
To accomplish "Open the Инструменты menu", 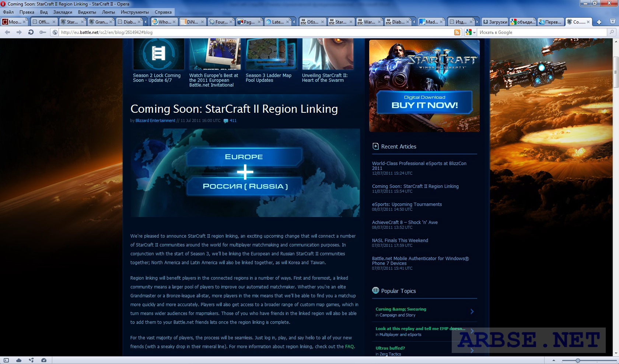I will pos(135,12).
